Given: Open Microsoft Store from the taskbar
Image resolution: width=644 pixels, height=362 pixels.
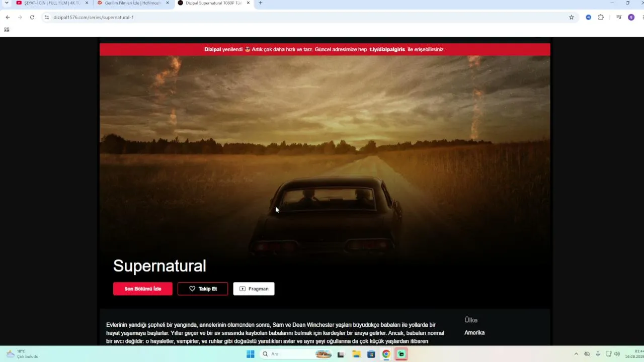Looking at the screenshot, I should pos(371,354).
